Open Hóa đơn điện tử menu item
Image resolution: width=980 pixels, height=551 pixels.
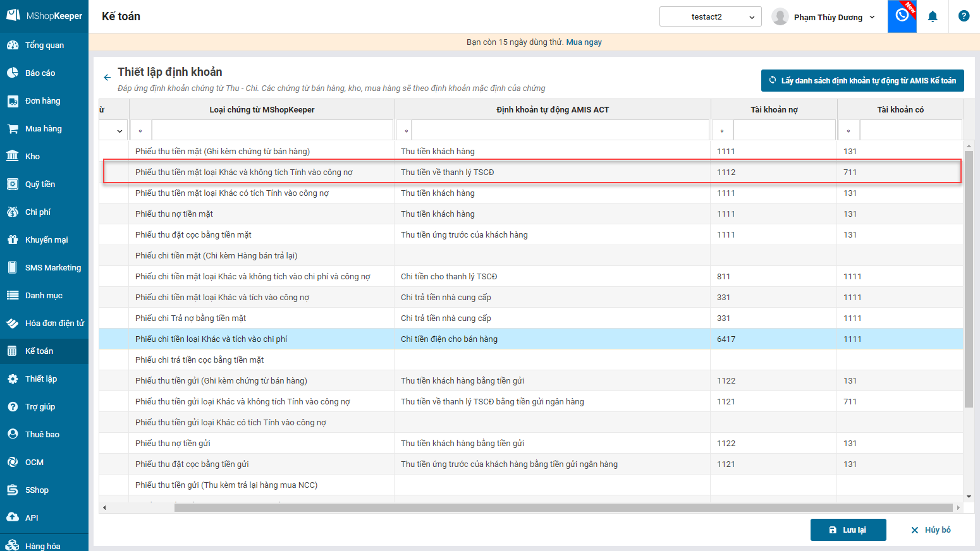[x=54, y=323]
